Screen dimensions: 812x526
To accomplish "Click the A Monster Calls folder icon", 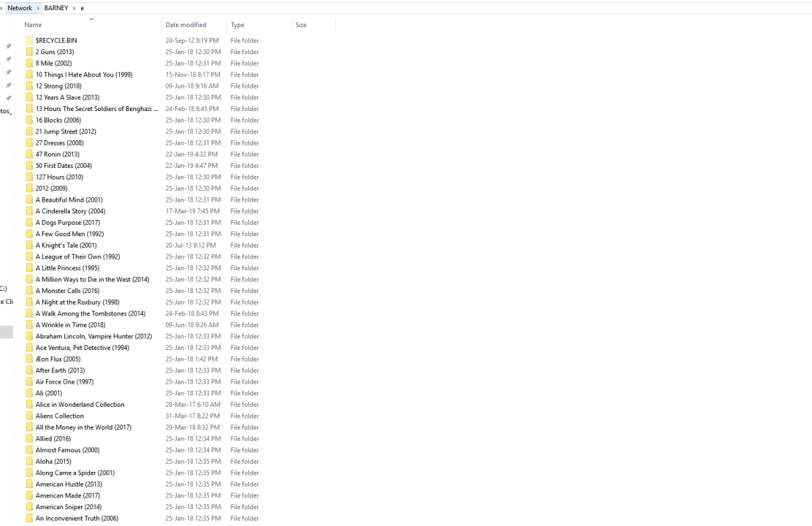I will [29, 291].
